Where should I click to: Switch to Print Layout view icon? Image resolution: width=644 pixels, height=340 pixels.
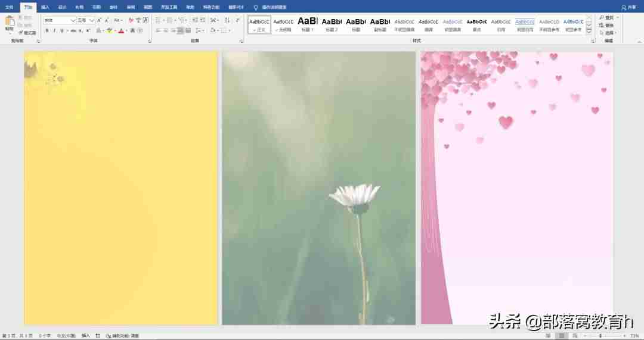coord(562,336)
